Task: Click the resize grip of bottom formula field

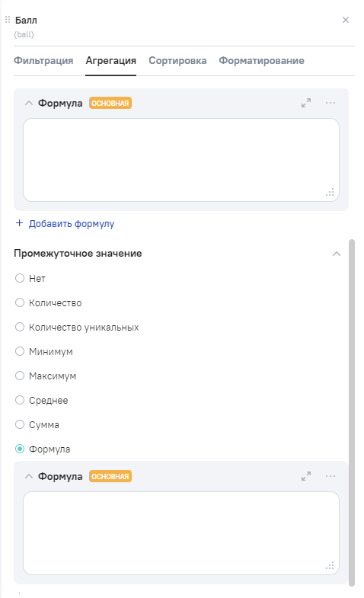Action: click(x=330, y=566)
